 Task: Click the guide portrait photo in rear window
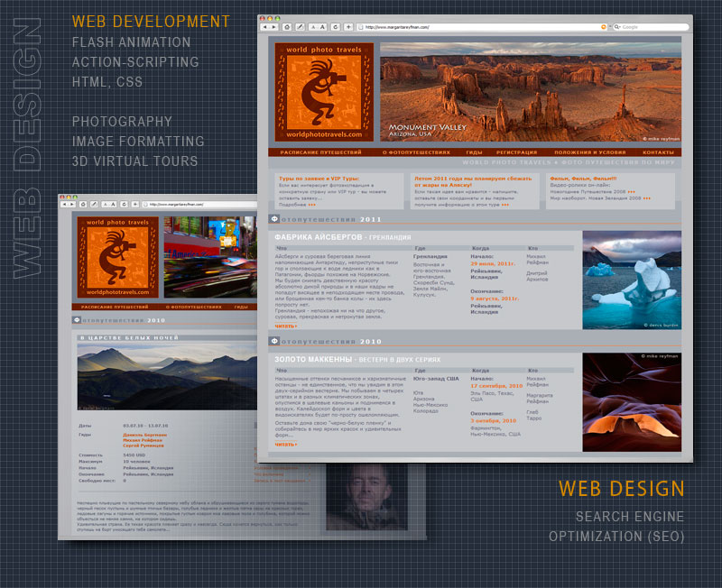[x=366, y=497]
